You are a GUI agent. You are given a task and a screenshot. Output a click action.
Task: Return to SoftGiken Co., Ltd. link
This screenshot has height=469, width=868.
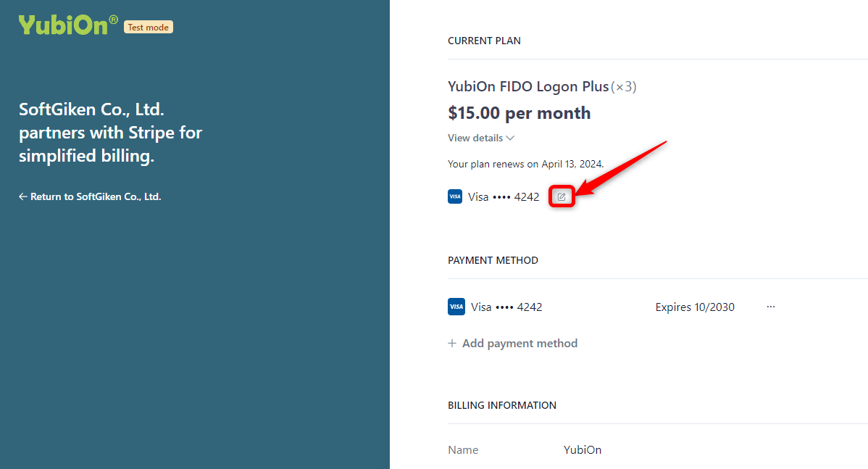90,196
